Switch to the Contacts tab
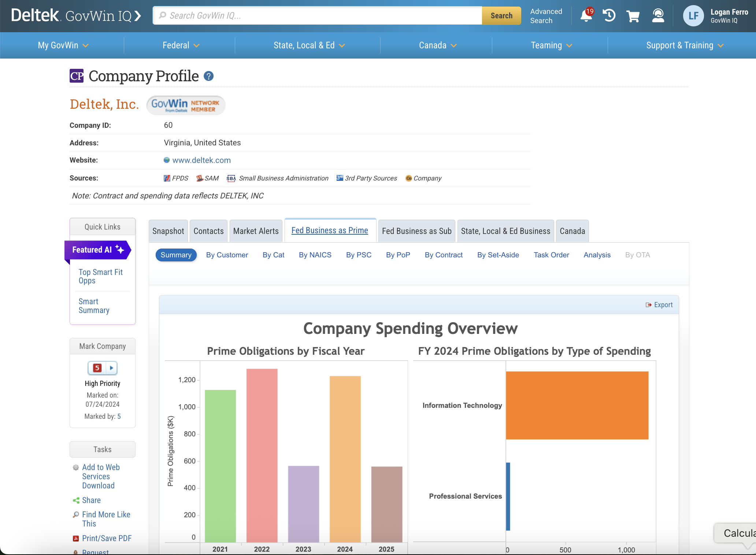This screenshot has height=555, width=756. (208, 231)
